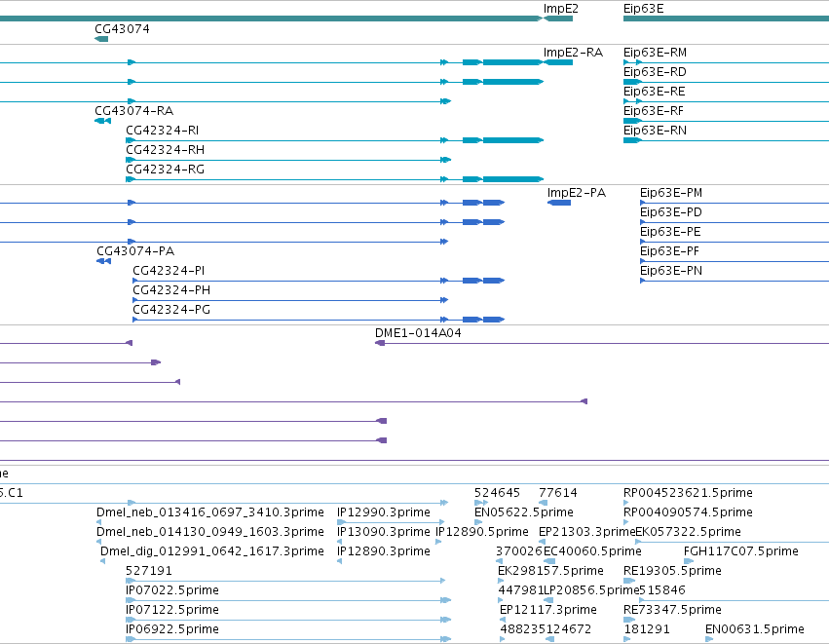829x644 pixels.
Task: Click the DME1-014A04 purple arrowhead
Action: 380,344
